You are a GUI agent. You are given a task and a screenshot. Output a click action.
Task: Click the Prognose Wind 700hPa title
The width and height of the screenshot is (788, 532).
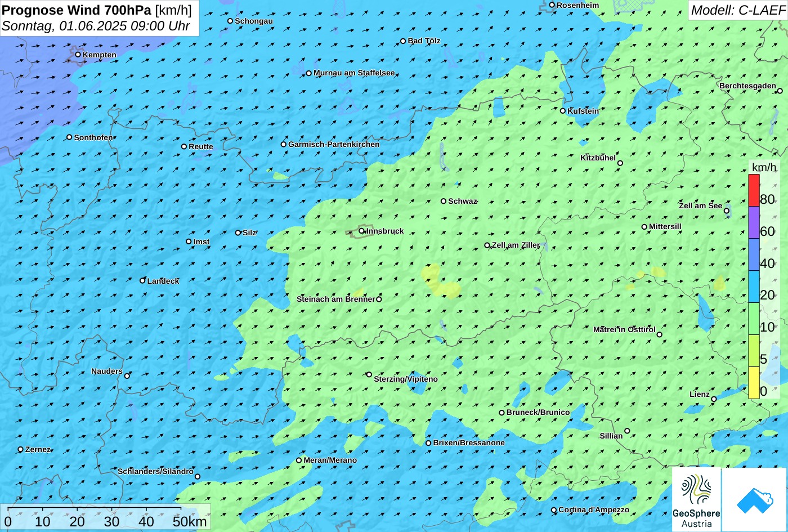click(77, 10)
